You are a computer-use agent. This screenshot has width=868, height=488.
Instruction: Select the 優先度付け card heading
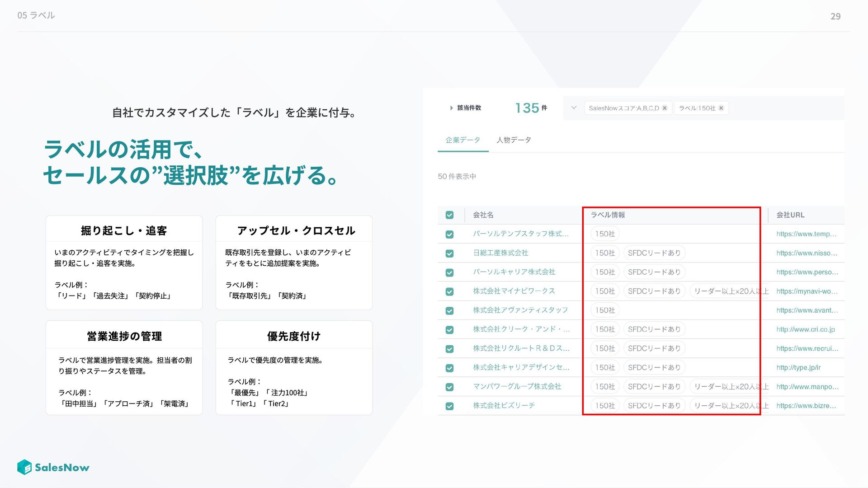[x=294, y=336]
